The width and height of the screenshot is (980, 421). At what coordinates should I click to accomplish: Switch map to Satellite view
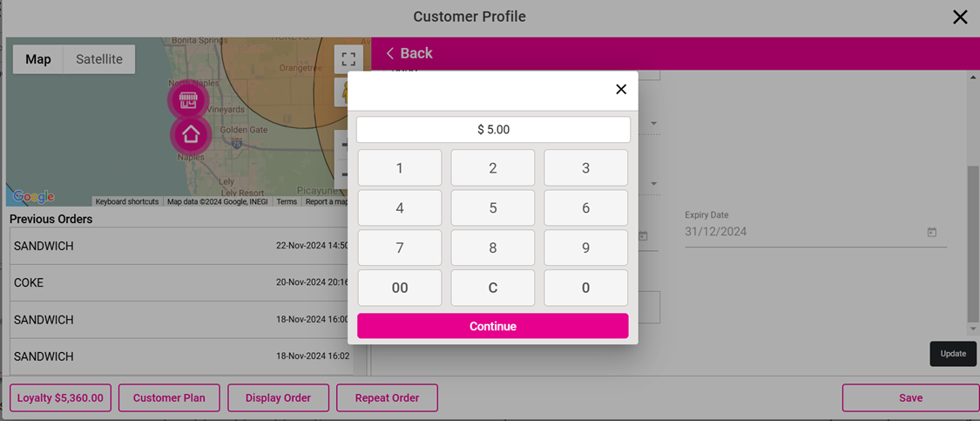(x=99, y=59)
